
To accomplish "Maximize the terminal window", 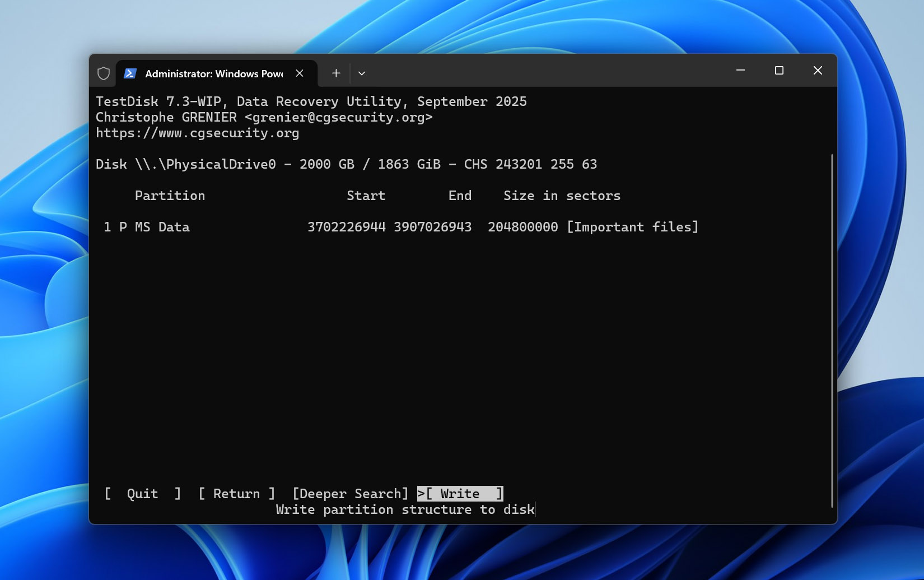I will [x=779, y=70].
